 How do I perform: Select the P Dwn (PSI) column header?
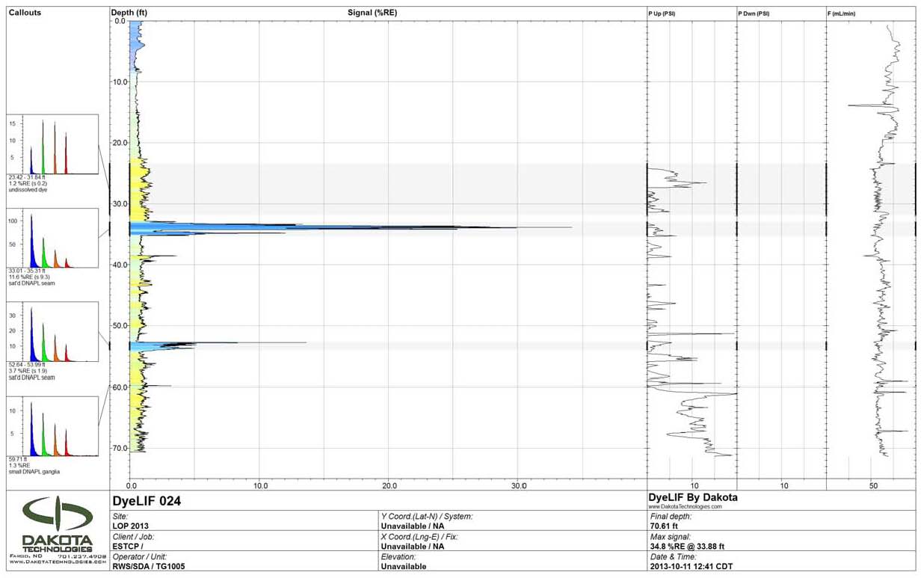pos(754,13)
